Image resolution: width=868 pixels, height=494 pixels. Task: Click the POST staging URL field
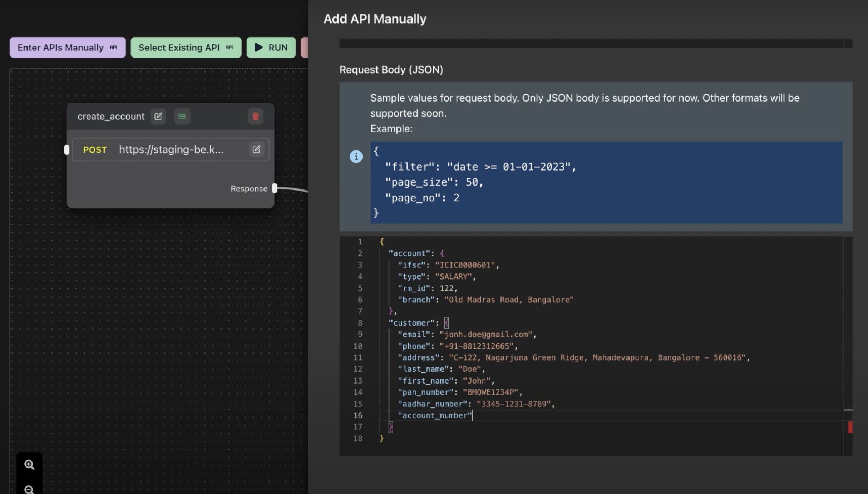point(171,150)
